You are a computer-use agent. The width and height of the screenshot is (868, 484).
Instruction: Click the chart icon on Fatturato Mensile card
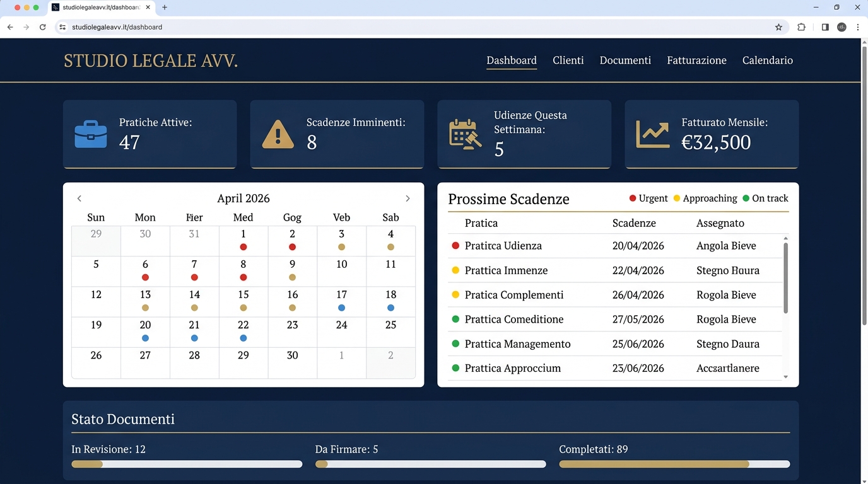coord(652,134)
